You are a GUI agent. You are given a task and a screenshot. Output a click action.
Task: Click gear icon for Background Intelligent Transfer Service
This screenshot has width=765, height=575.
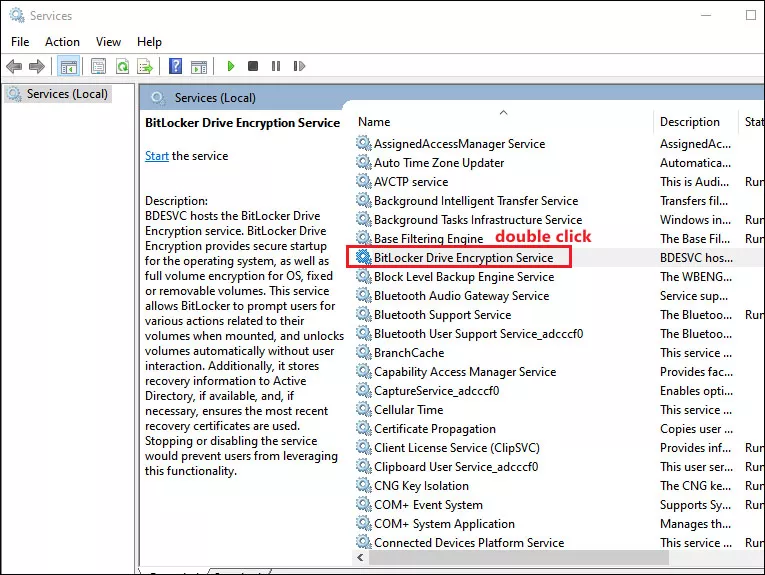click(x=363, y=200)
